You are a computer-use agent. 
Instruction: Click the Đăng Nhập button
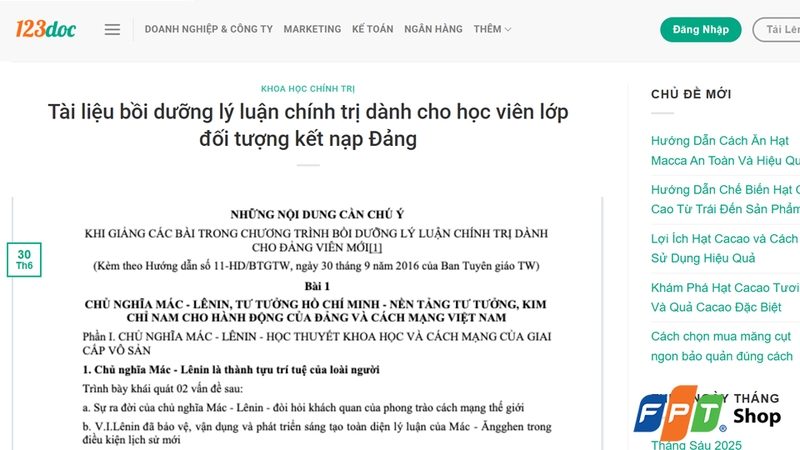(x=701, y=30)
